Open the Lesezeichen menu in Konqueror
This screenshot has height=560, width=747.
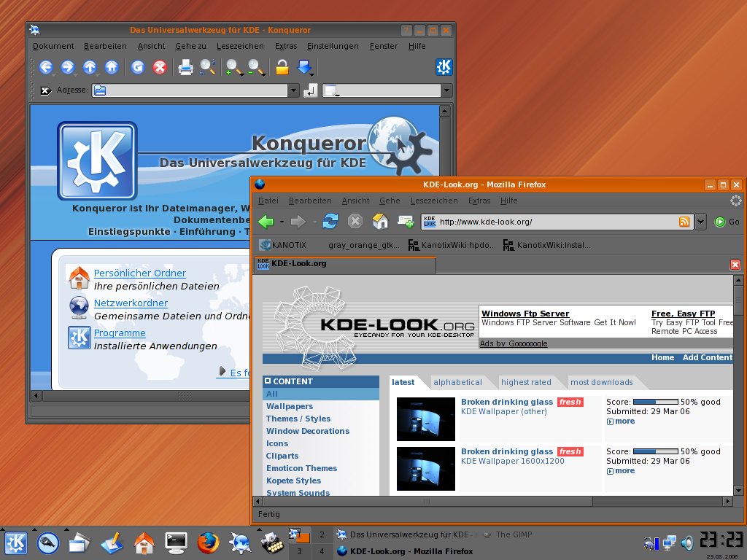tap(240, 46)
